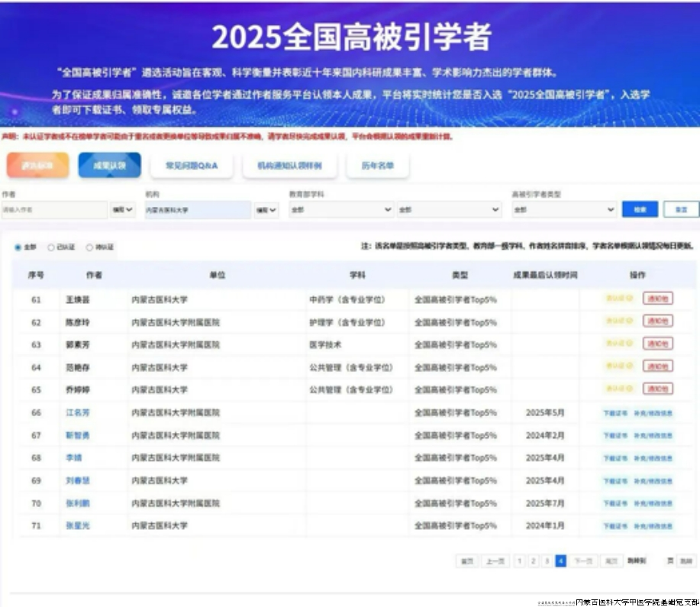The width and height of the screenshot is (700, 607).
Task: Click the 作者 name input field
Action: point(53,209)
